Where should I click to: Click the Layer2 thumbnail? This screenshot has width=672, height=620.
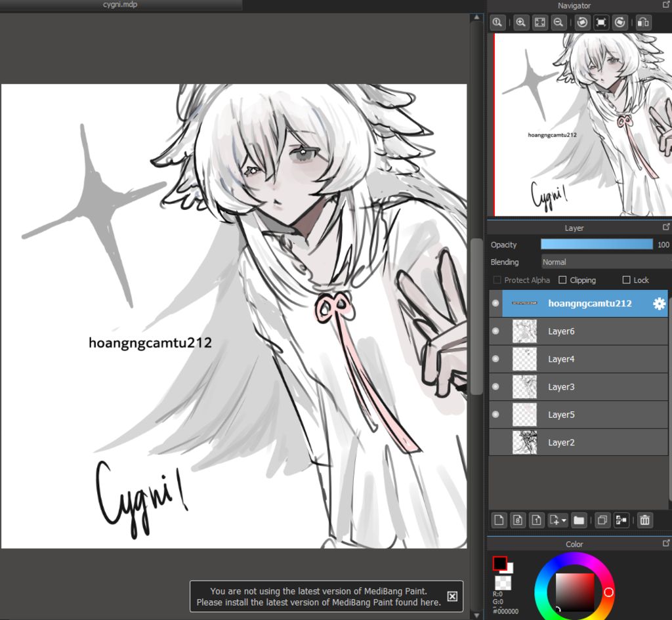pos(524,442)
